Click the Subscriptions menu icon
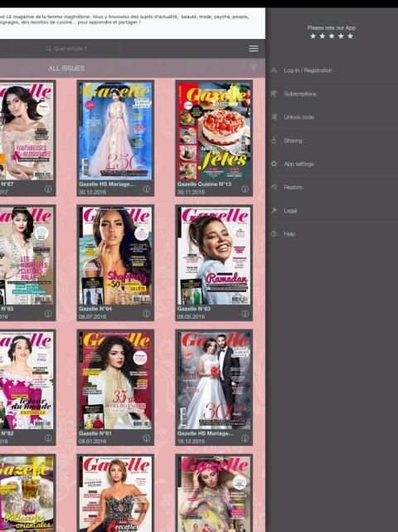398x532 pixels. pos(274,94)
